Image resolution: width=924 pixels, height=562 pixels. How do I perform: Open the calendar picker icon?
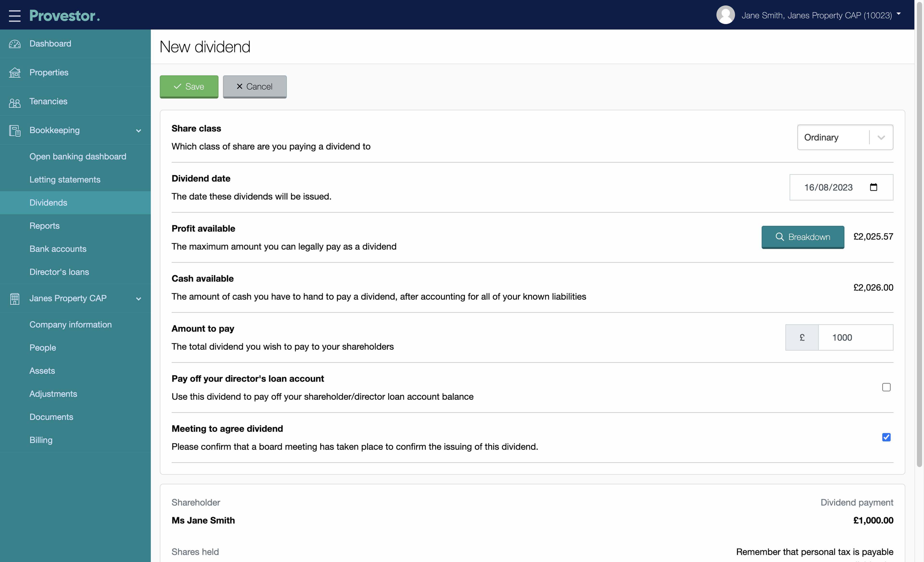point(873,187)
